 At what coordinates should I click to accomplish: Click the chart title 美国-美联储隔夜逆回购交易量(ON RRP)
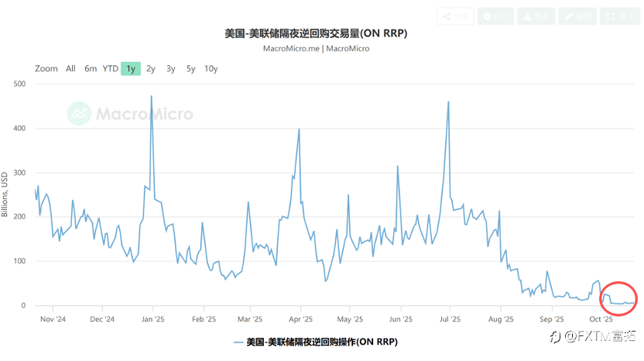[x=316, y=33]
